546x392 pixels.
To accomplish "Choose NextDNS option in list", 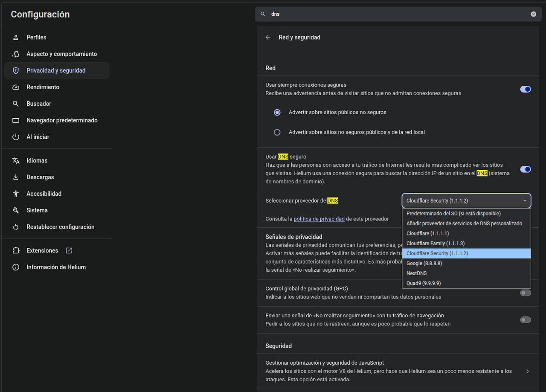I will pos(466,273).
